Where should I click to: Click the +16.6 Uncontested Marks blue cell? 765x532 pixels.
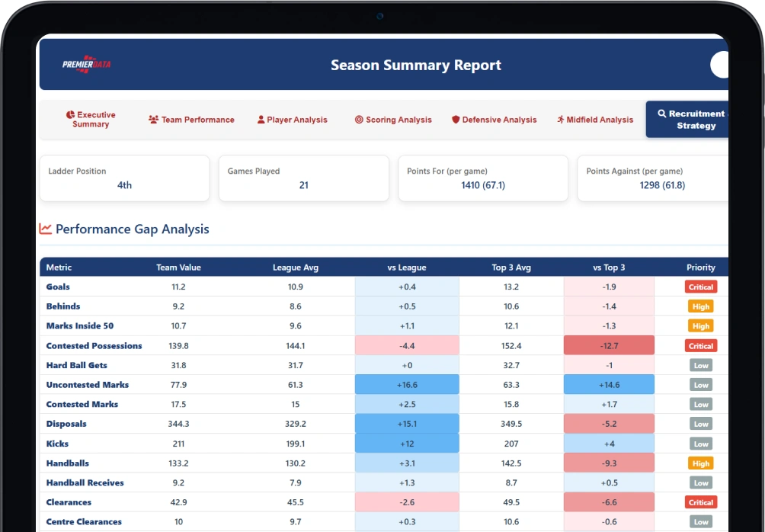[407, 385]
